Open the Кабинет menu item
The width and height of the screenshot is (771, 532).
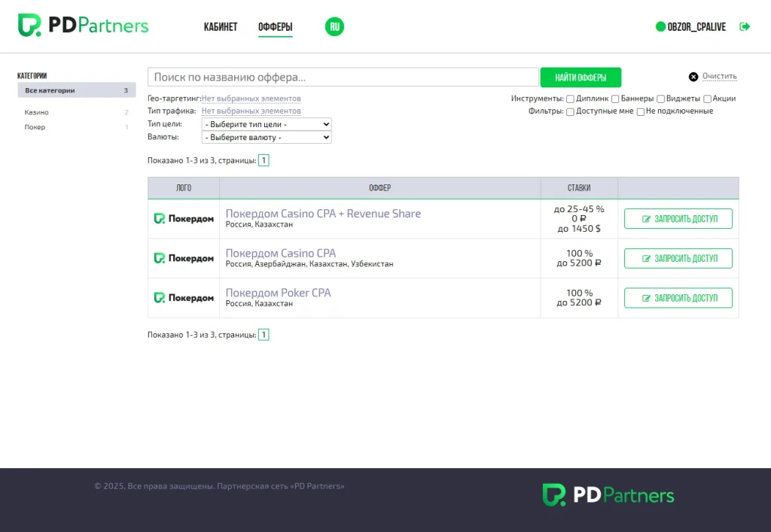click(221, 27)
